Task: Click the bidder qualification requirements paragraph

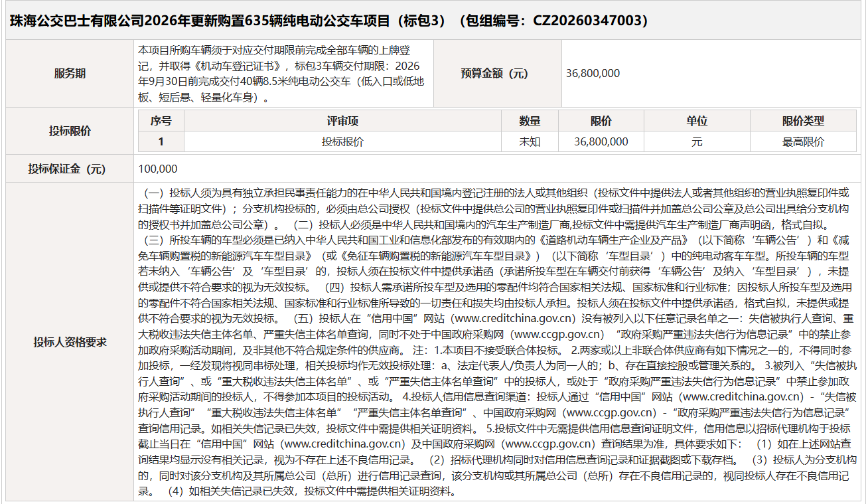Action: (x=498, y=342)
